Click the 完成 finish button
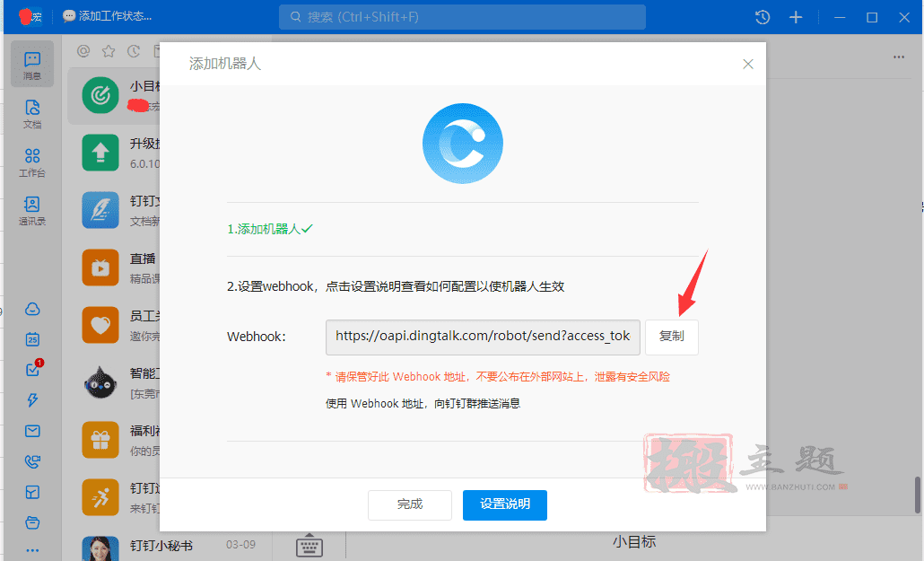This screenshot has width=924, height=561. (x=410, y=505)
